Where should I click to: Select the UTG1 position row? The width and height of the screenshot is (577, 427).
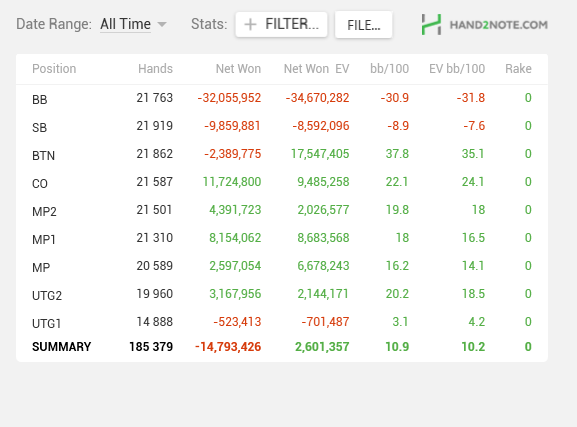[x=282, y=322]
